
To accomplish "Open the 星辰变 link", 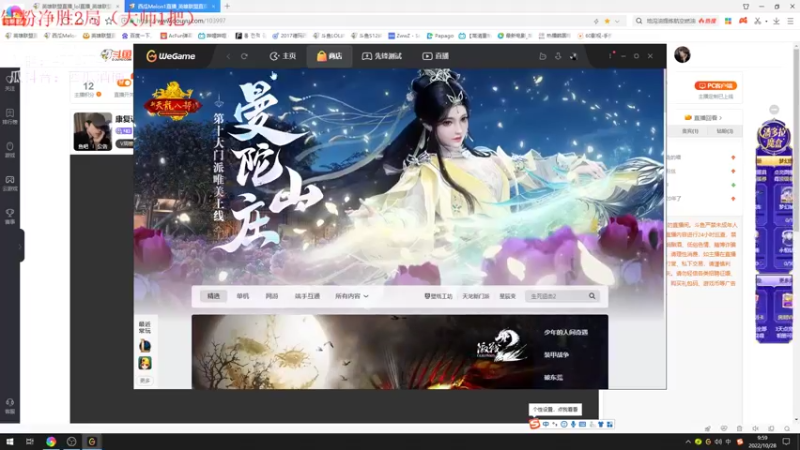I will pos(508,296).
